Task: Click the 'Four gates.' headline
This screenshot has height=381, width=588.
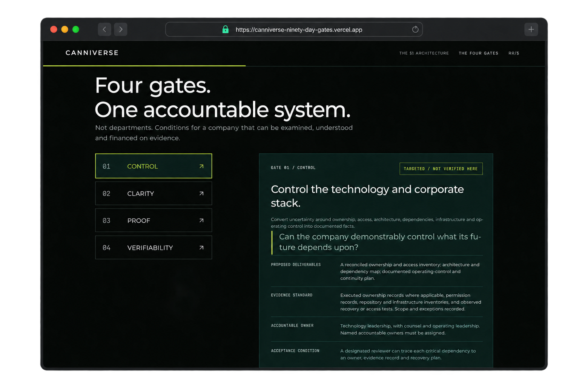Action: click(153, 85)
